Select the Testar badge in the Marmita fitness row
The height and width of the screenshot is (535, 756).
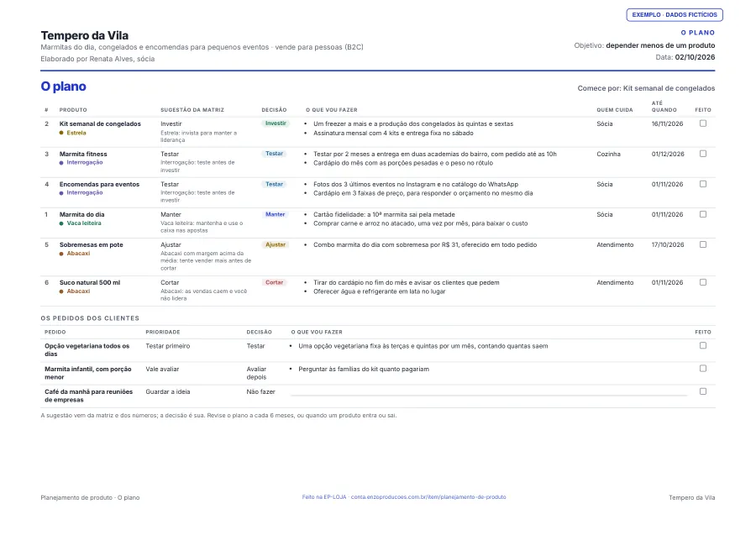pos(275,154)
